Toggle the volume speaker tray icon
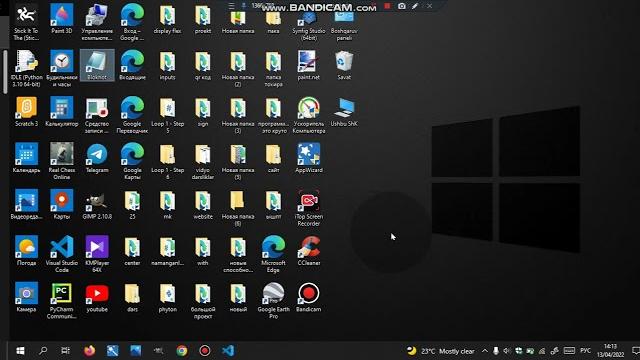 pyautogui.click(x=507, y=351)
